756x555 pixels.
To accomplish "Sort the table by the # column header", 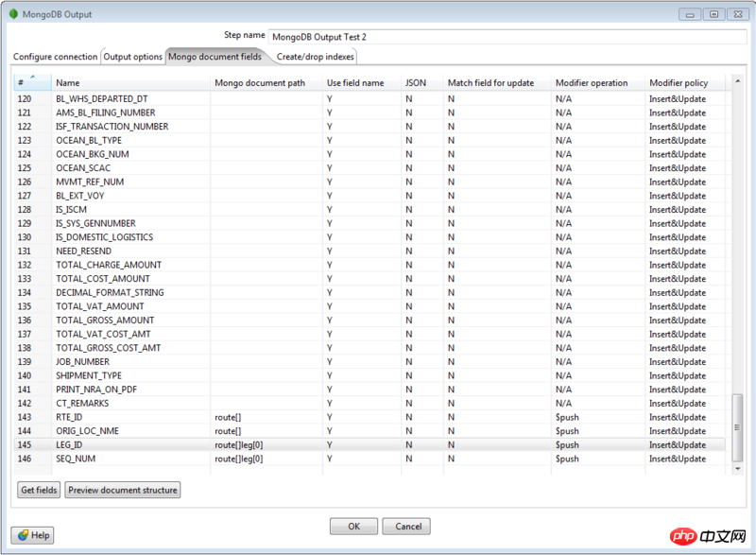I will point(32,82).
